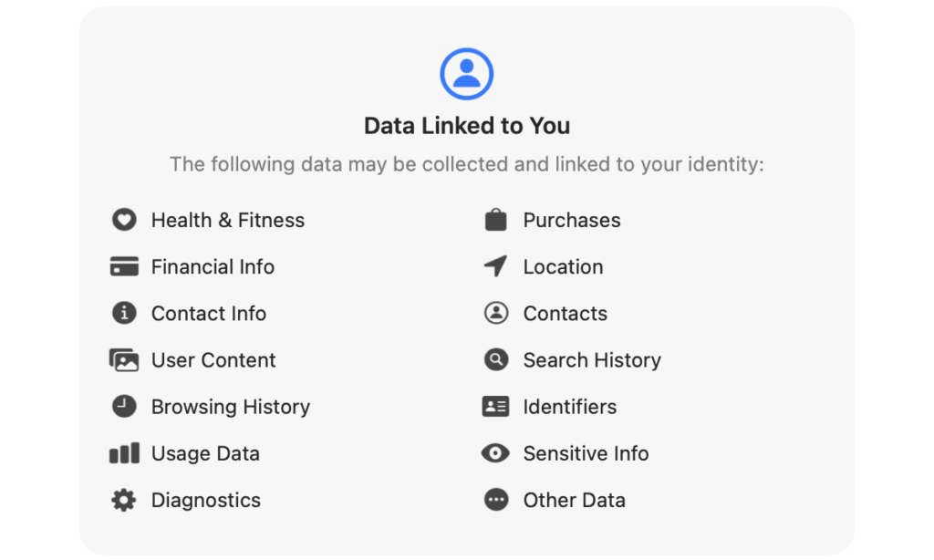Click the Identifiers label
Screen dimensions: 934x560
point(569,406)
